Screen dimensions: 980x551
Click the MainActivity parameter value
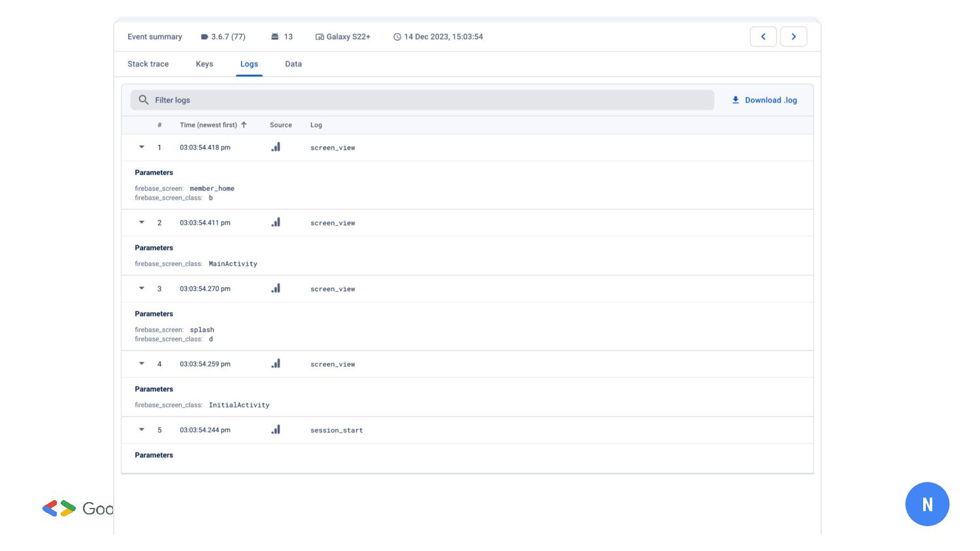[x=233, y=264]
